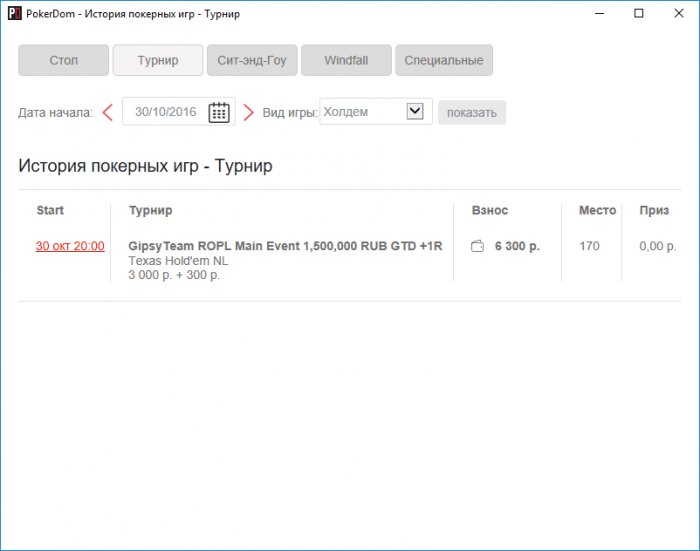Image resolution: width=700 pixels, height=551 pixels.
Task: Expand the Холдем game type dropdown
Action: click(415, 111)
